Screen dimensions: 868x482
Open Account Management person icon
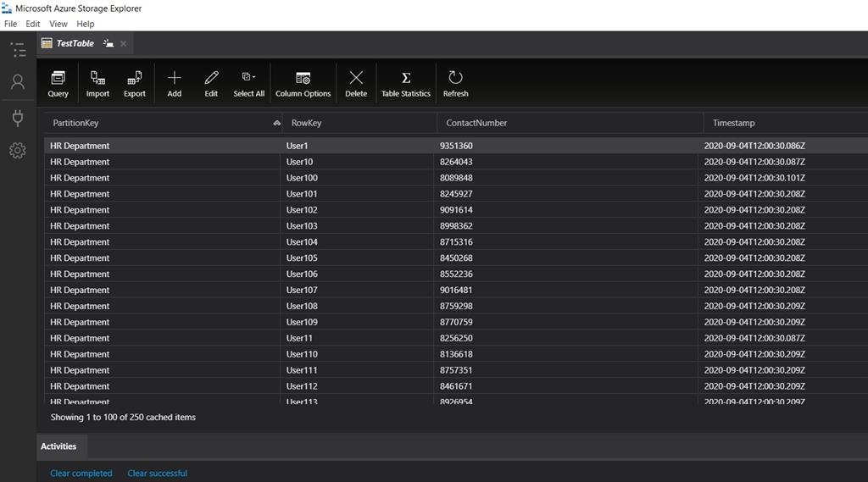[18, 82]
